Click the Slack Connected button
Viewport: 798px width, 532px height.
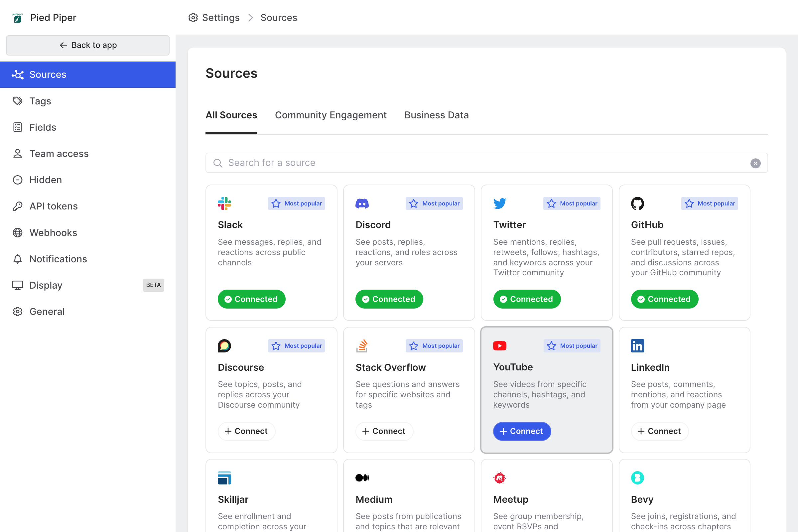pyautogui.click(x=251, y=299)
